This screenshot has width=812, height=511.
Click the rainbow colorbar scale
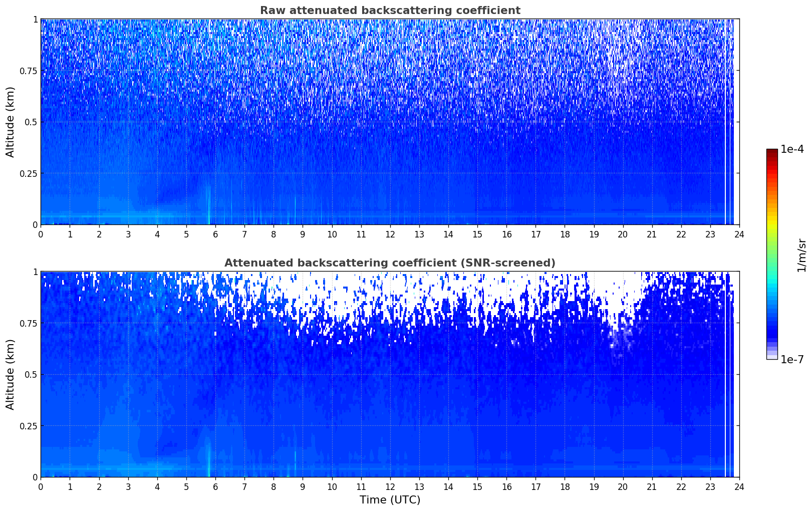tap(772, 254)
